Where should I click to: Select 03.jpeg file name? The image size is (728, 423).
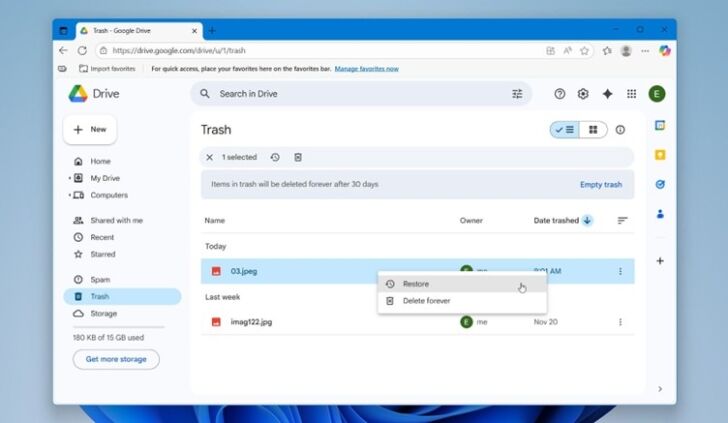point(244,271)
